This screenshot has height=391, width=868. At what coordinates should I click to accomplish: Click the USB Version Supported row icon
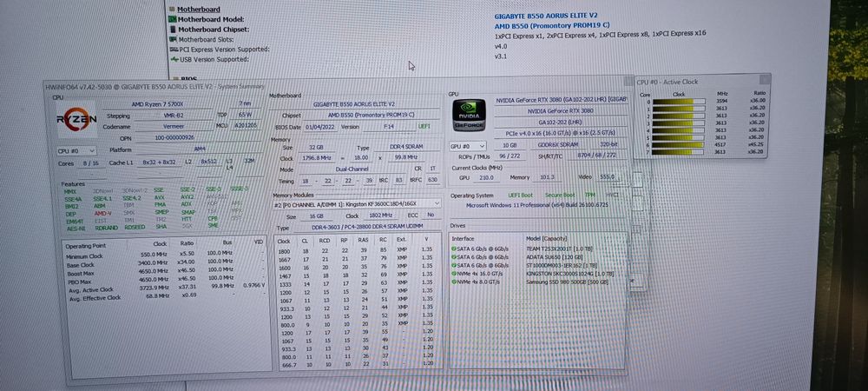(x=175, y=59)
